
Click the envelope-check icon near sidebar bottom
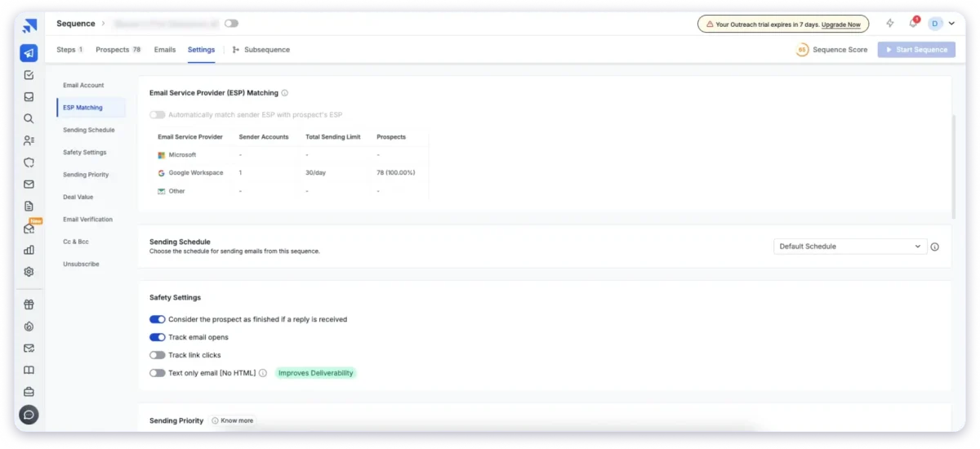(x=29, y=348)
